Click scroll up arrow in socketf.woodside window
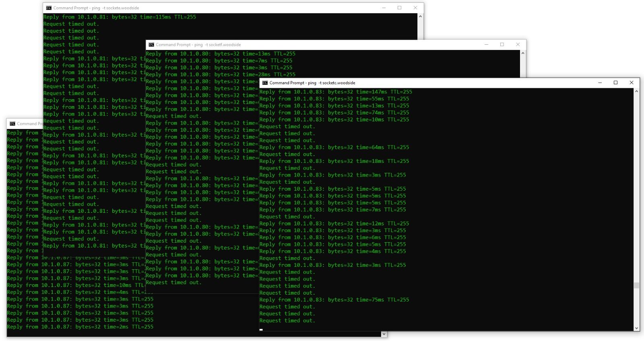 point(523,53)
